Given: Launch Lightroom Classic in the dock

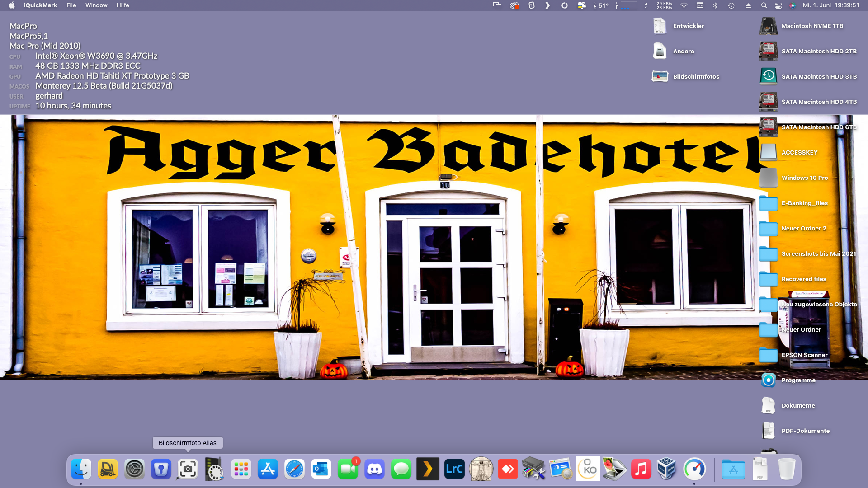Looking at the screenshot, I should pyautogui.click(x=454, y=469).
